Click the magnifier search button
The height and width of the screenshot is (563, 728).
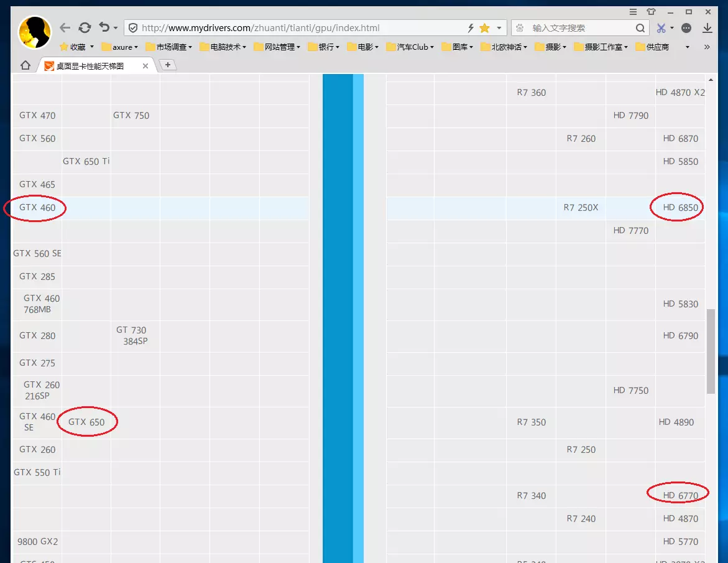point(640,28)
